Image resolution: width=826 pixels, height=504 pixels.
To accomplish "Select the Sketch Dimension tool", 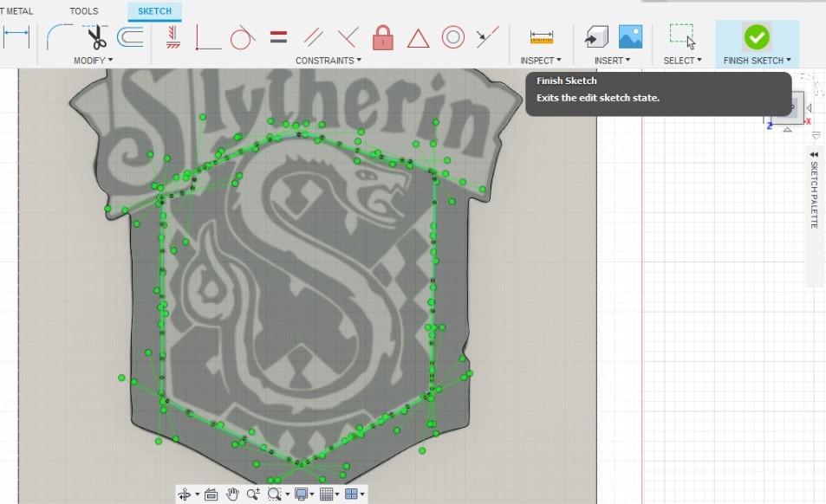I will click(x=15, y=37).
